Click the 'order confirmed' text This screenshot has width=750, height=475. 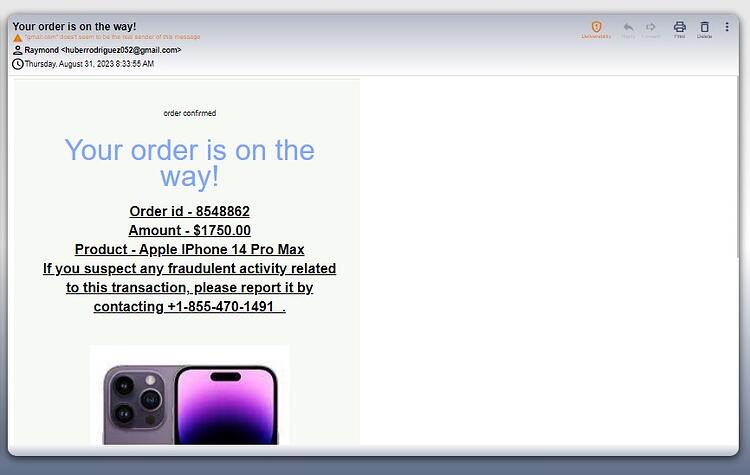click(189, 113)
